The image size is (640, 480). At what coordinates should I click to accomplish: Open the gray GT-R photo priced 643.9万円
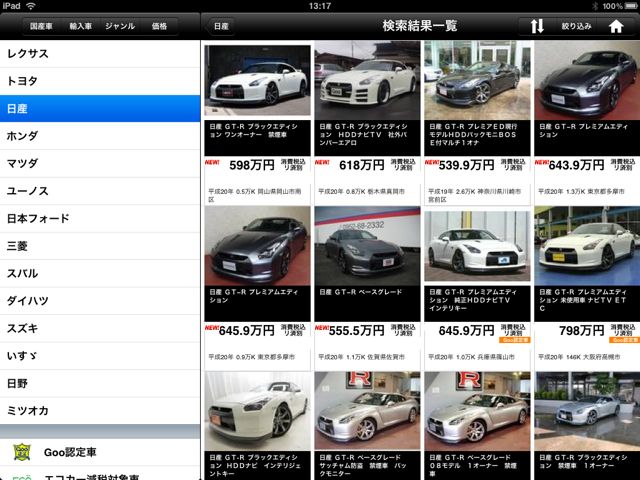point(587,80)
